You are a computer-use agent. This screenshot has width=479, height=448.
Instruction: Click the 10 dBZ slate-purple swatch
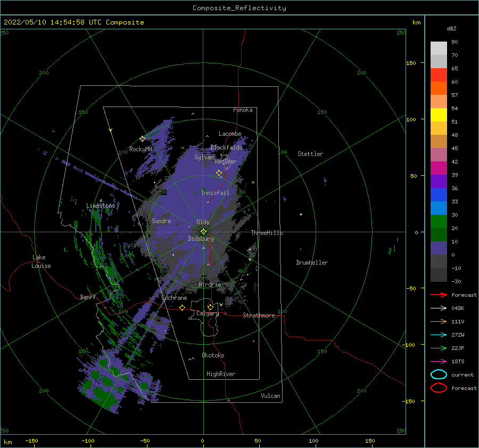(x=439, y=248)
